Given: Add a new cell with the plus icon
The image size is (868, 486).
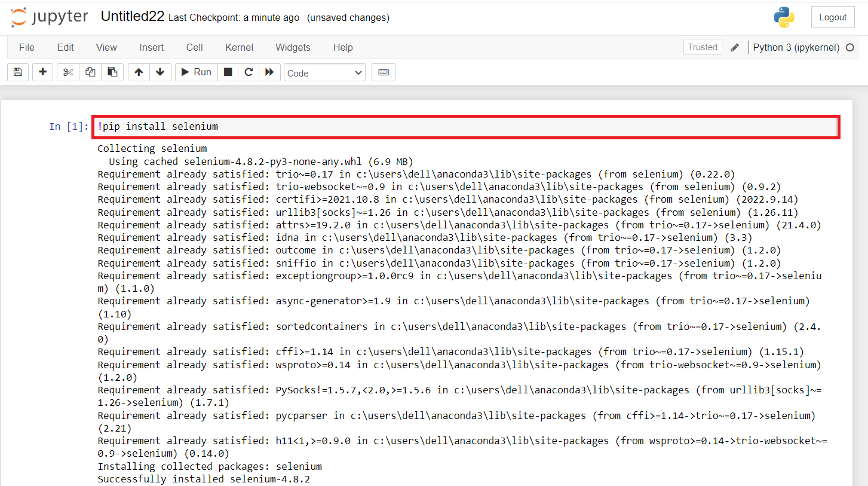Looking at the screenshot, I should tap(42, 72).
